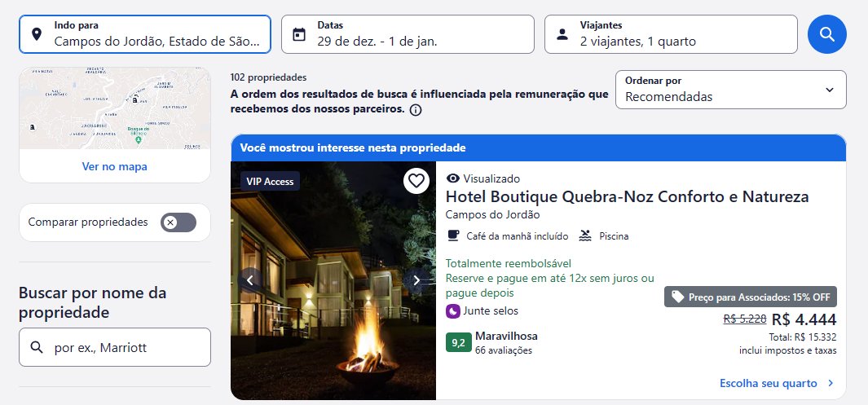
Task: Open the Datas picker for 29 de dez.
Action: [408, 34]
